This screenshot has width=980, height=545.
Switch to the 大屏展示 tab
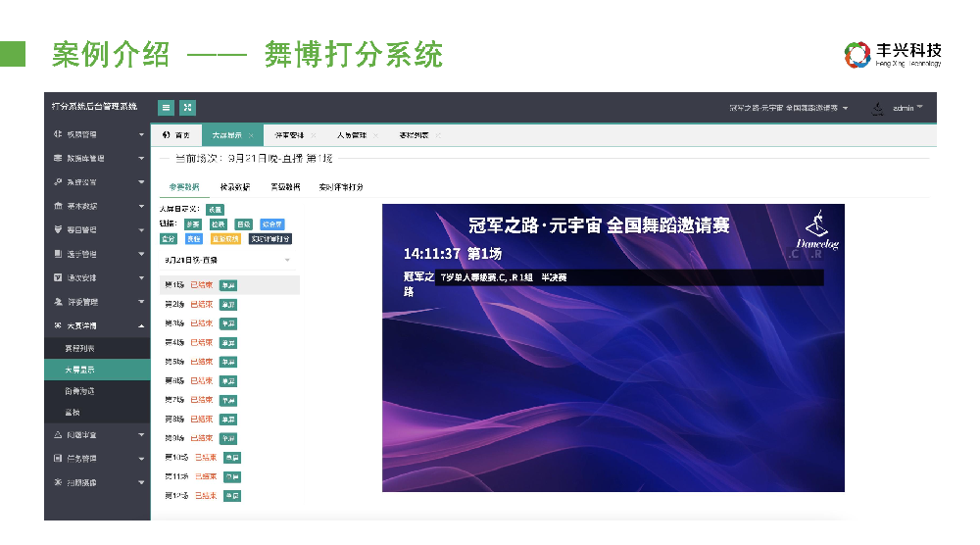click(x=232, y=135)
